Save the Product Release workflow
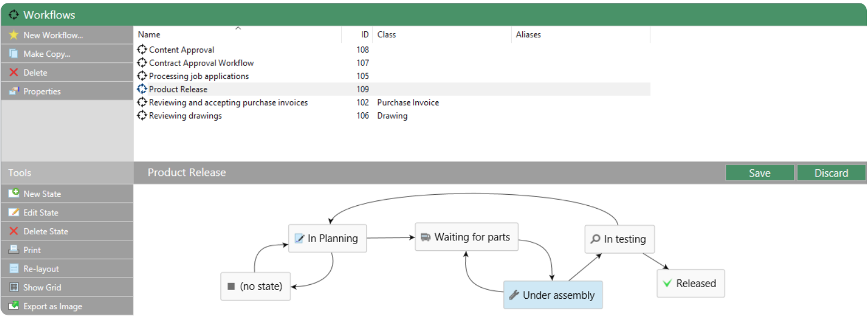Image resolution: width=868 pixels, height=316 pixels. (759, 173)
